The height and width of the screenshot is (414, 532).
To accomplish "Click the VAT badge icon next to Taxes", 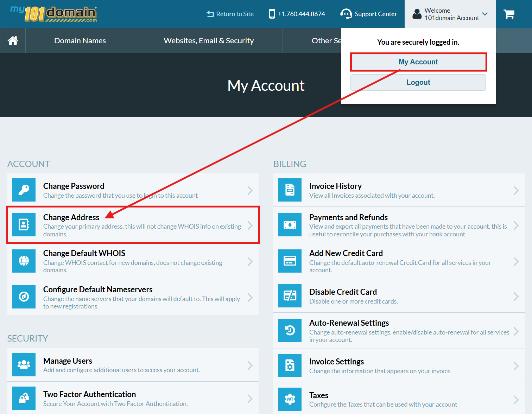I will pos(290,399).
